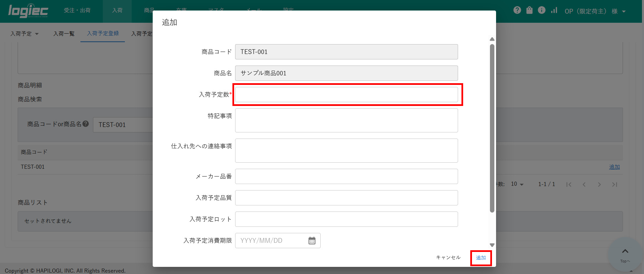Open calendar picker for 入荷予定消費期限
644x274 pixels.
point(312,241)
